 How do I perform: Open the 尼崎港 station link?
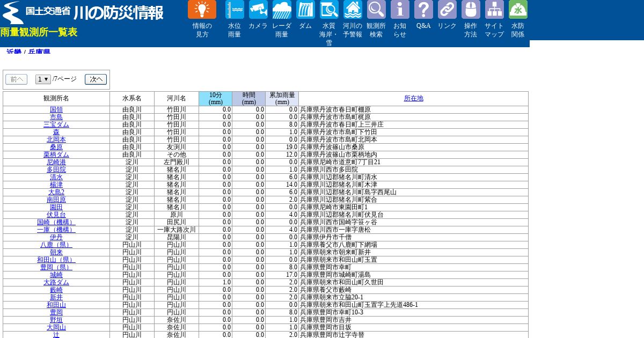click(56, 162)
